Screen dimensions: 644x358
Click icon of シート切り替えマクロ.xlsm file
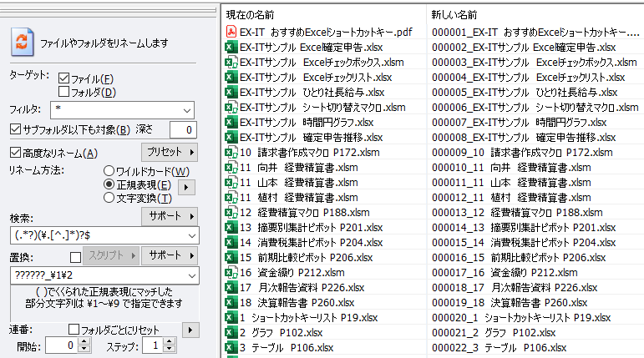tap(231, 107)
